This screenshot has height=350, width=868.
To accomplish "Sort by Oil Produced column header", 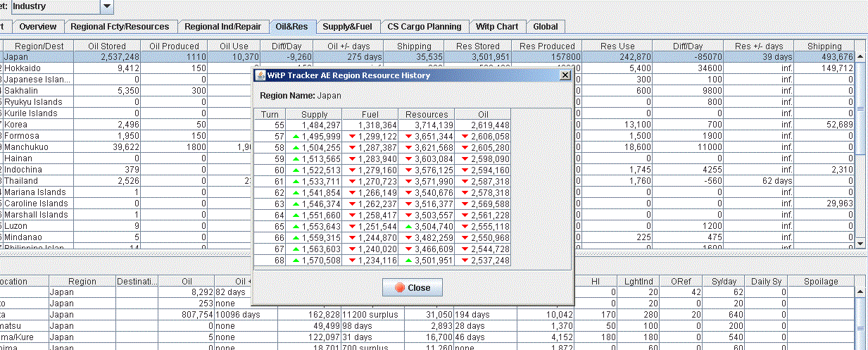I will pos(175,46).
